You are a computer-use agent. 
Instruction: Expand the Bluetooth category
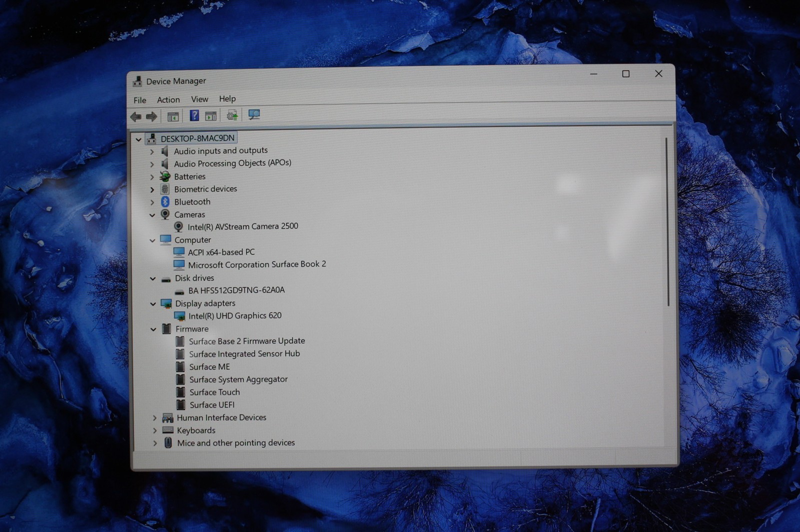pyautogui.click(x=152, y=202)
